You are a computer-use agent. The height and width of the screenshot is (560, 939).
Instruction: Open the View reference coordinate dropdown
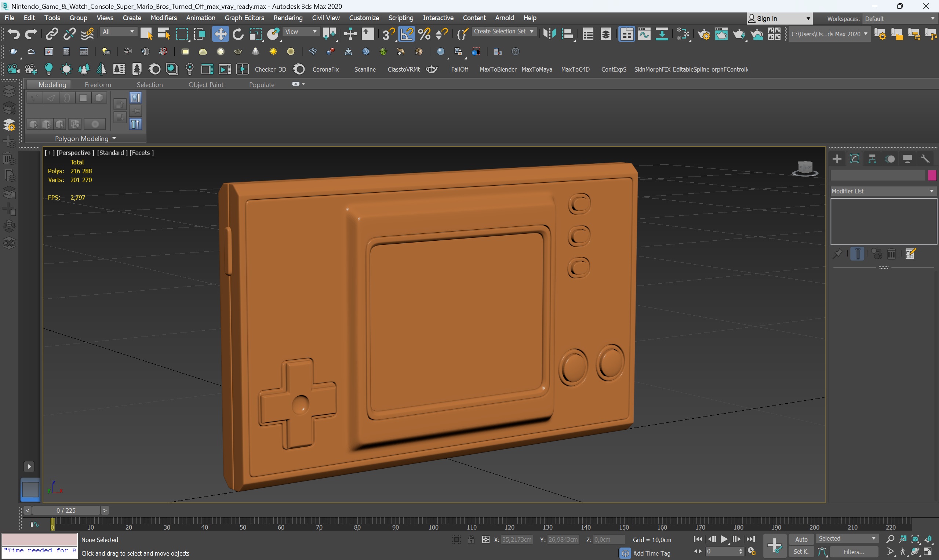pyautogui.click(x=301, y=32)
